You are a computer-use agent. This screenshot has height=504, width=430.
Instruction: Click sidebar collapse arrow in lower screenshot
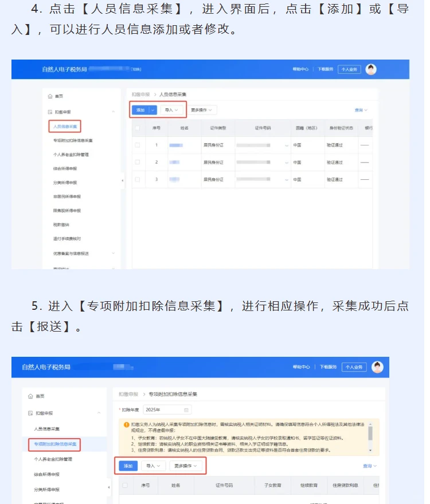[108, 487]
